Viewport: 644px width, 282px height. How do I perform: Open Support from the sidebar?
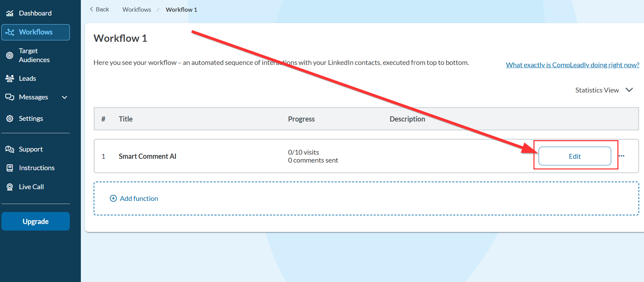click(31, 149)
